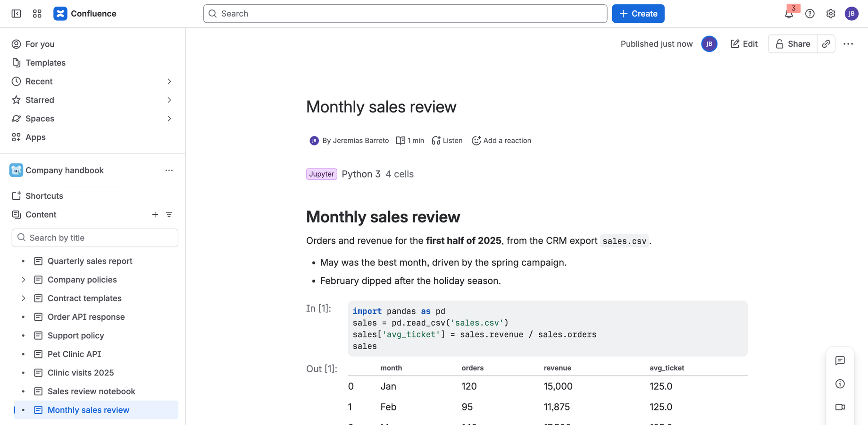
Task: Expand the Company policies tree item
Action: [24, 280]
